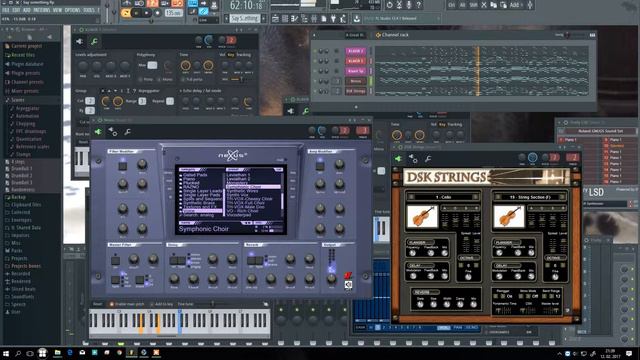
Task: Select Vocoderpad preset in Nexus list
Action: [239, 215]
